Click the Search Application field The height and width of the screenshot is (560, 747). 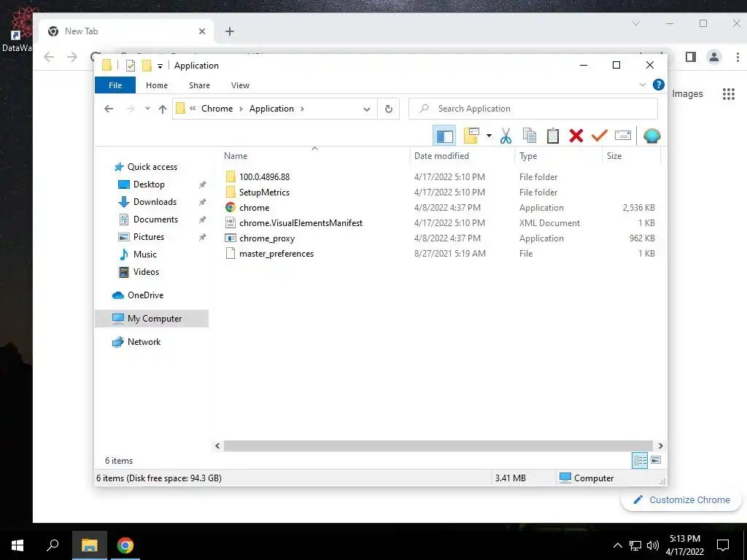pyautogui.click(x=533, y=109)
